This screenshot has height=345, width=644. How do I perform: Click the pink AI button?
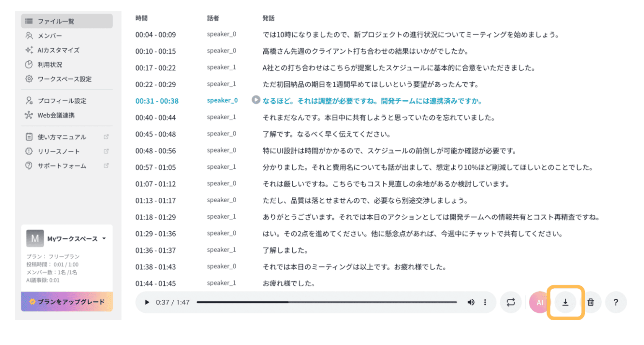click(x=540, y=302)
